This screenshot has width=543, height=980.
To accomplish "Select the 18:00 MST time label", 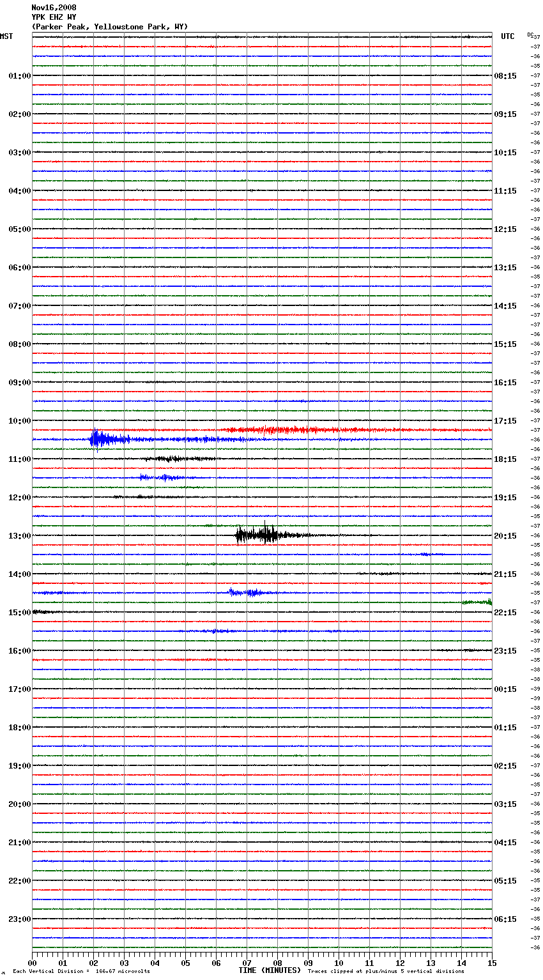I will click(19, 728).
